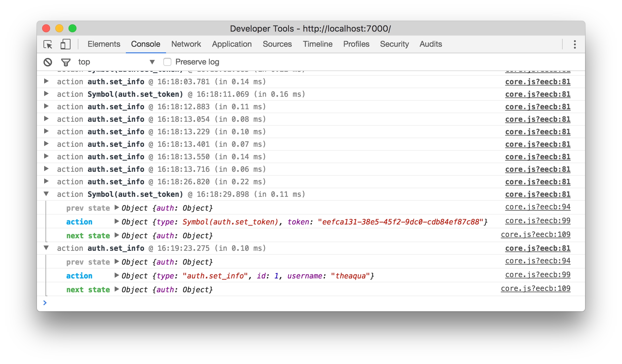622x364 pixels.
Task: Click the green macOS fullscreen button
Action: point(72,29)
